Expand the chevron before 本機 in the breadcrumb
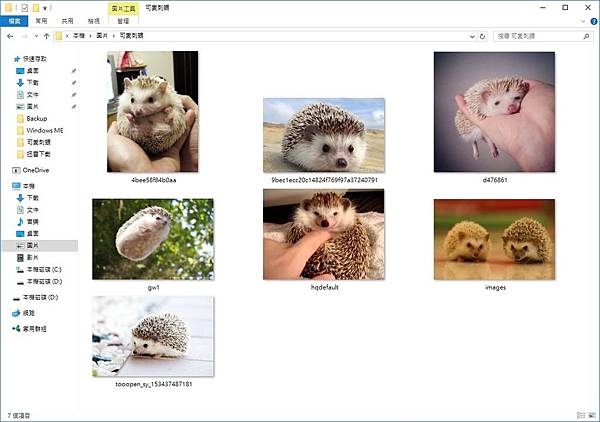This screenshot has height=422, width=600. coord(67,36)
